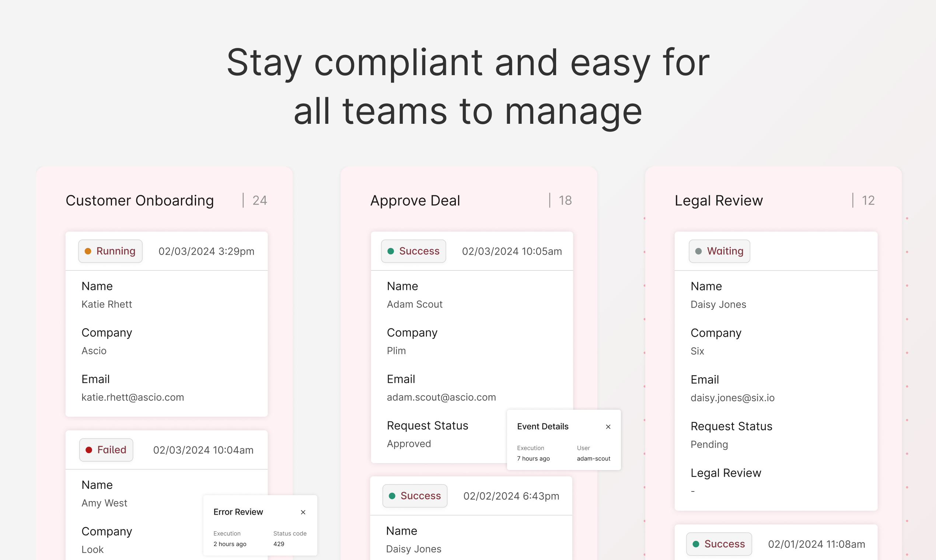Open the Approve Deal column title

tap(415, 200)
